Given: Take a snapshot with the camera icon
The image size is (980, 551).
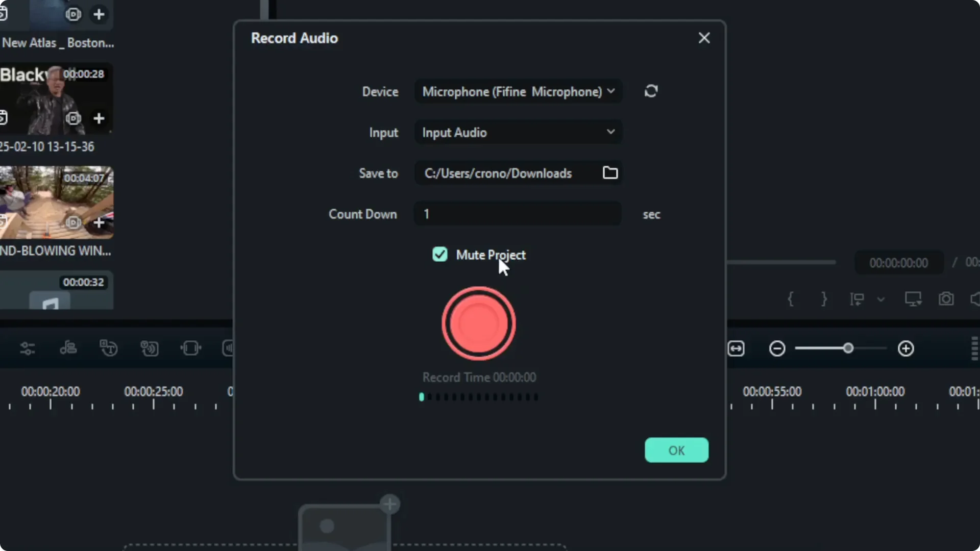Looking at the screenshot, I should [946, 299].
